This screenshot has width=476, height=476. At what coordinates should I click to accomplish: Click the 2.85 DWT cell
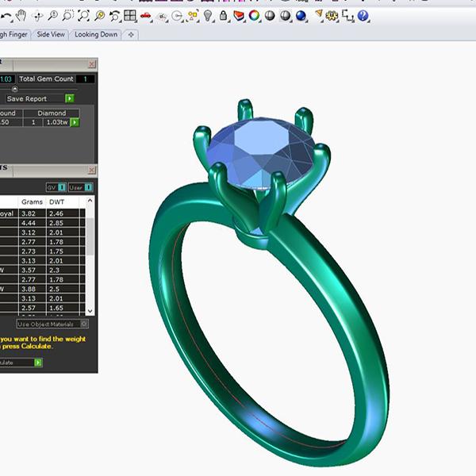point(63,223)
